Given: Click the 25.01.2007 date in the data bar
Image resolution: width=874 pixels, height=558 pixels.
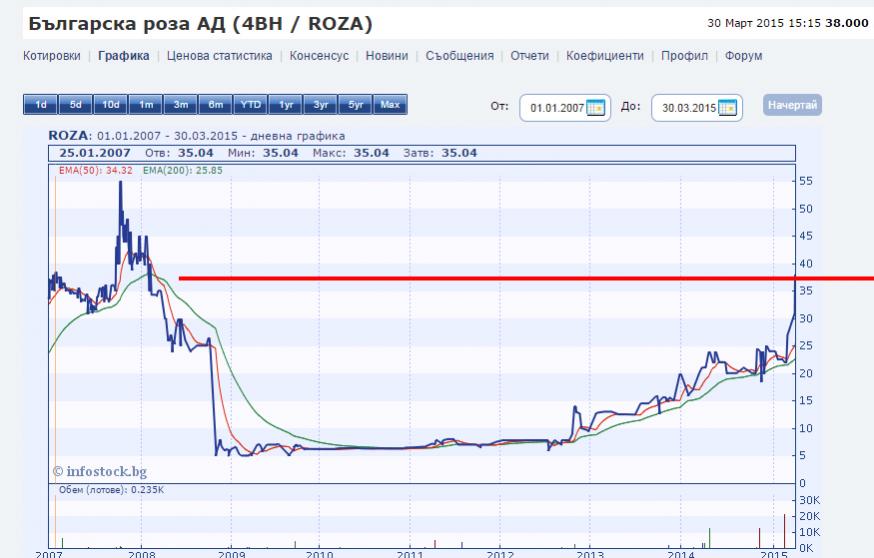Looking at the screenshot, I should pos(95,153).
